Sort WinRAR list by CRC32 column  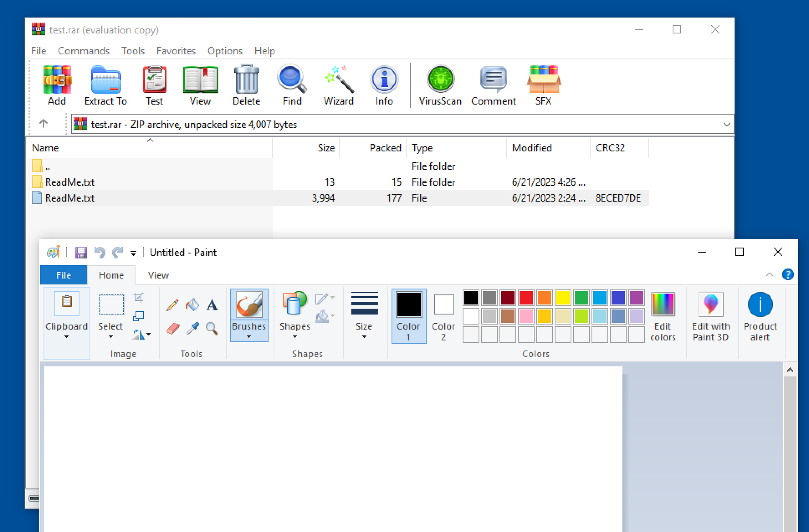tap(620, 148)
